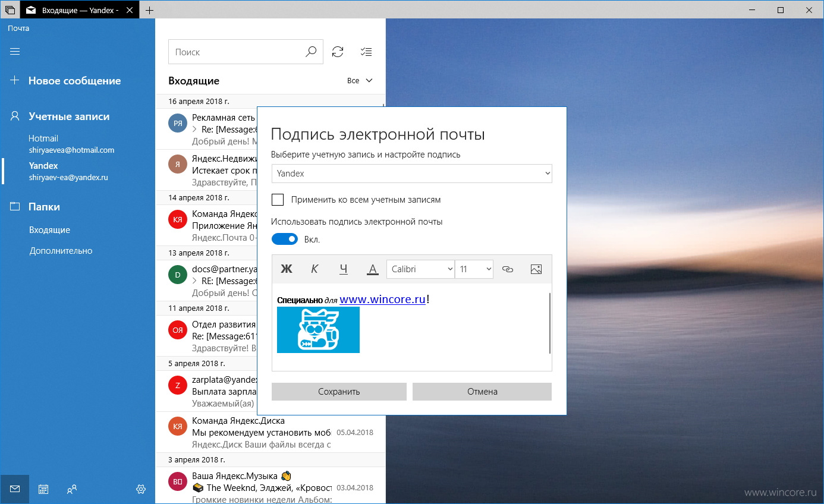Viewport: 824px width, 504px height.
Task: Open docs@partner message in list
Action: 206,281
